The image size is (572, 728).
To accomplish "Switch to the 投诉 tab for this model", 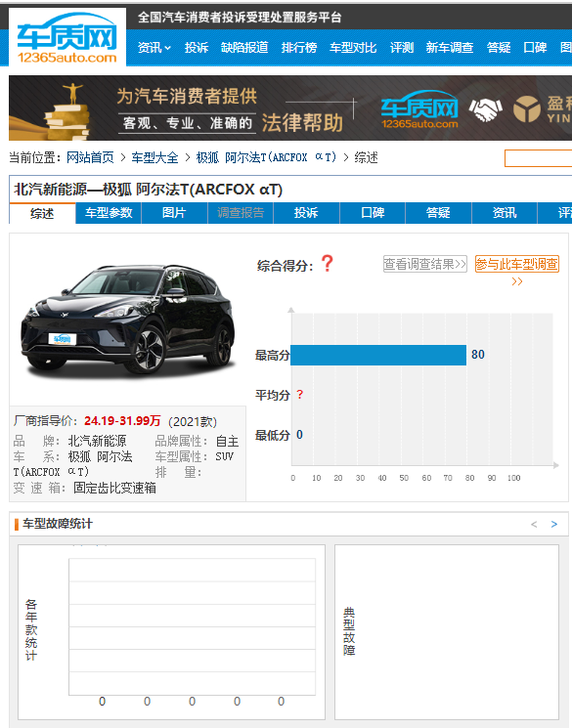I will click(x=306, y=213).
